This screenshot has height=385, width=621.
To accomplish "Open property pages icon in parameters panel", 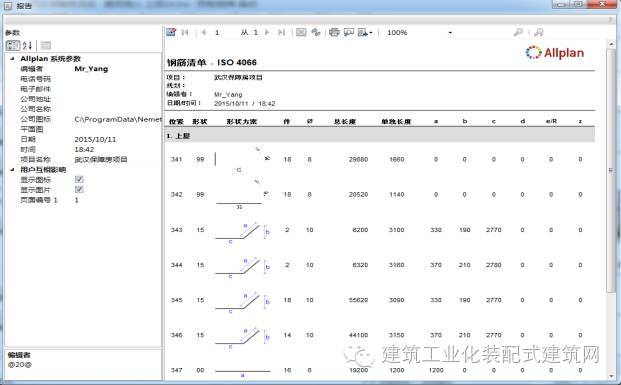I will pos(46,46).
